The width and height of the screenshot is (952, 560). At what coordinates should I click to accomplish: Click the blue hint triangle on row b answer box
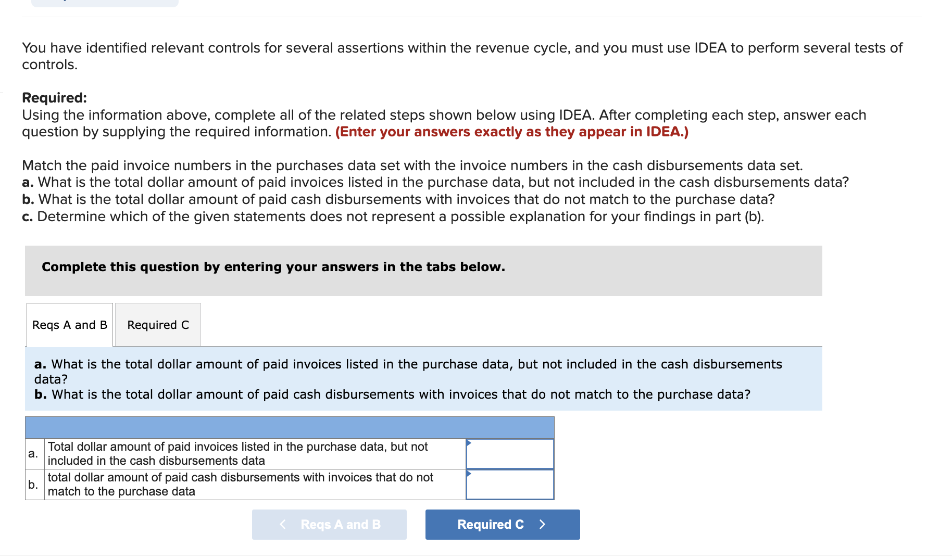coord(469,475)
